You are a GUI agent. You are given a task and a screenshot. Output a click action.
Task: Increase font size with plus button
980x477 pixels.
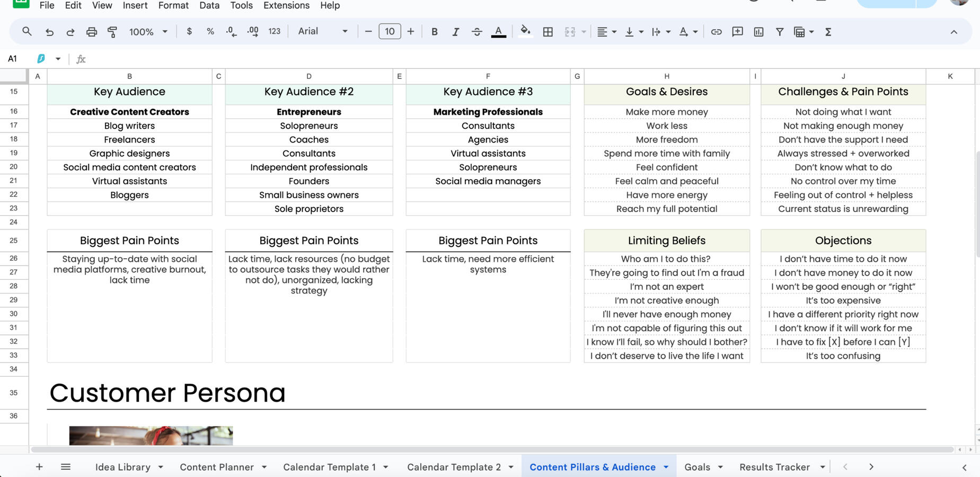[x=411, y=32]
